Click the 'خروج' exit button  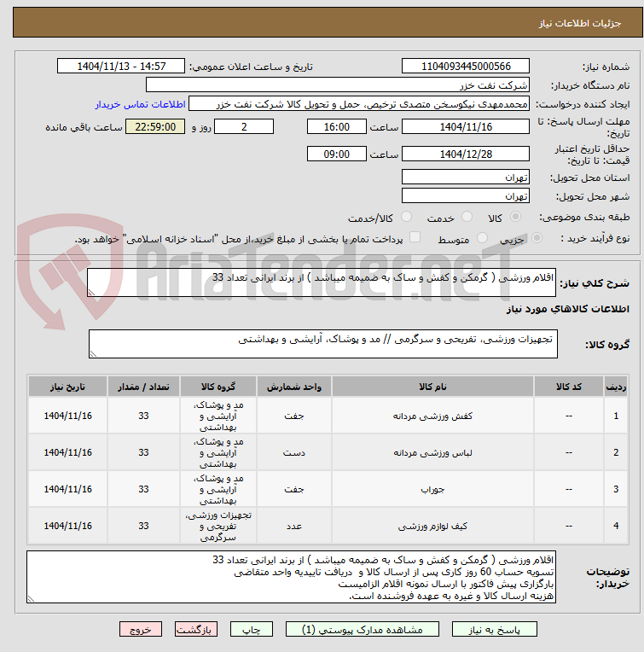[141, 629]
